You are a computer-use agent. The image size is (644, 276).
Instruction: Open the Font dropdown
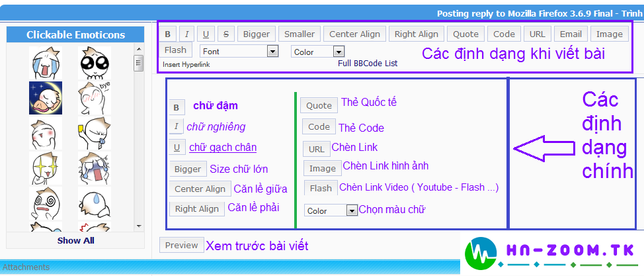click(x=239, y=52)
